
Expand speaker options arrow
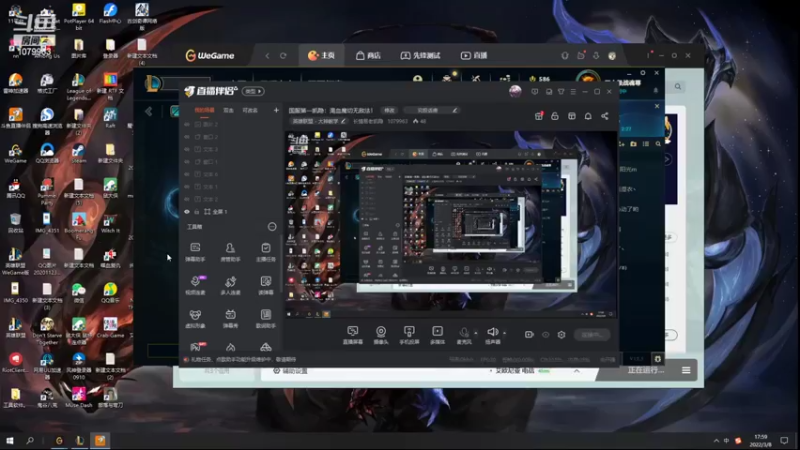pos(505,333)
